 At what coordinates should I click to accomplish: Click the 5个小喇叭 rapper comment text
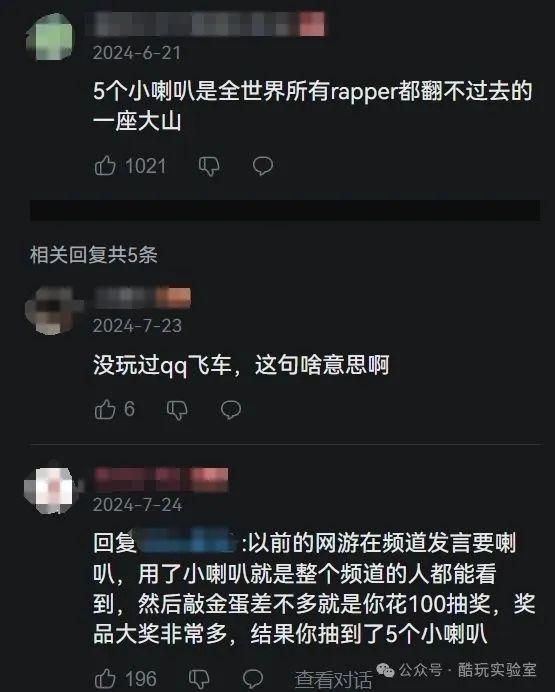click(x=313, y=106)
